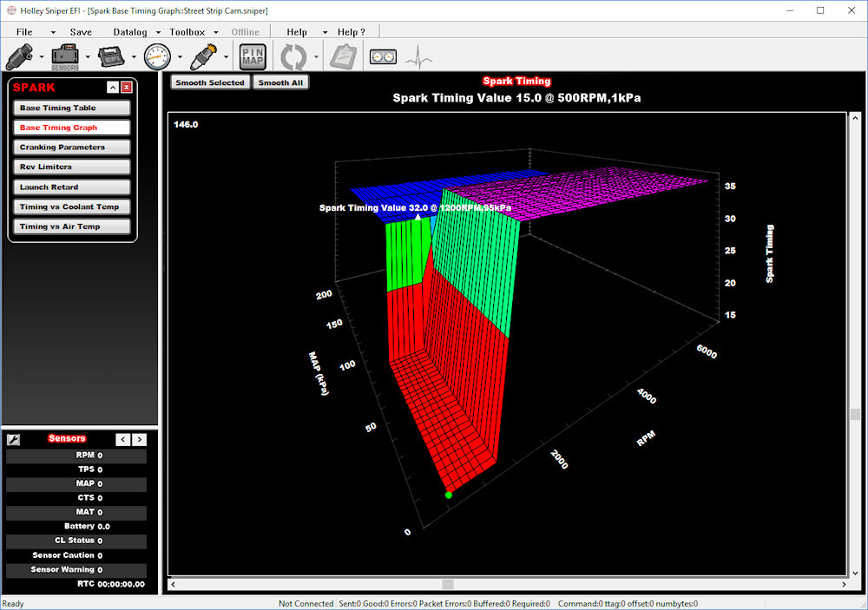Screen dimensions: 868x610
Task: Click the CL Status sensor row
Action: [76, 541]
